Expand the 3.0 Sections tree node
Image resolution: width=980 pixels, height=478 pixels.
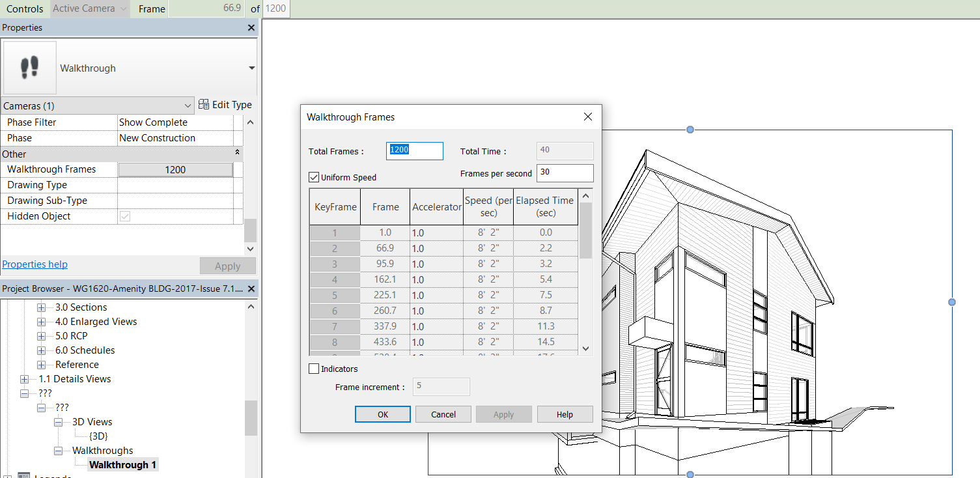[x=42, y=307]
